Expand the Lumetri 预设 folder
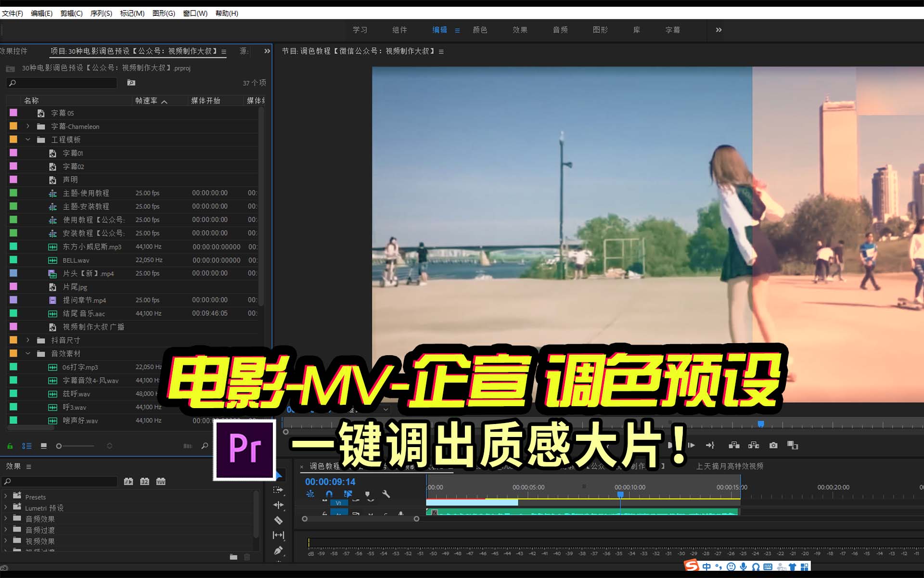Viewport: 924px width, 578px height. [x=5, y=507]
